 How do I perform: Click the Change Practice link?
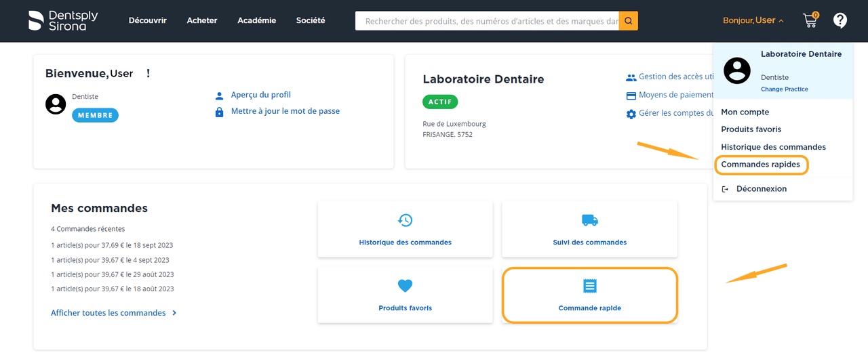pyautogui.click(x=784, y=89)
